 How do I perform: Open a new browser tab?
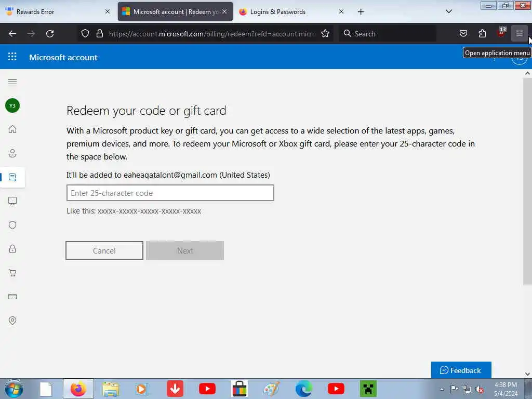[361, 12]
